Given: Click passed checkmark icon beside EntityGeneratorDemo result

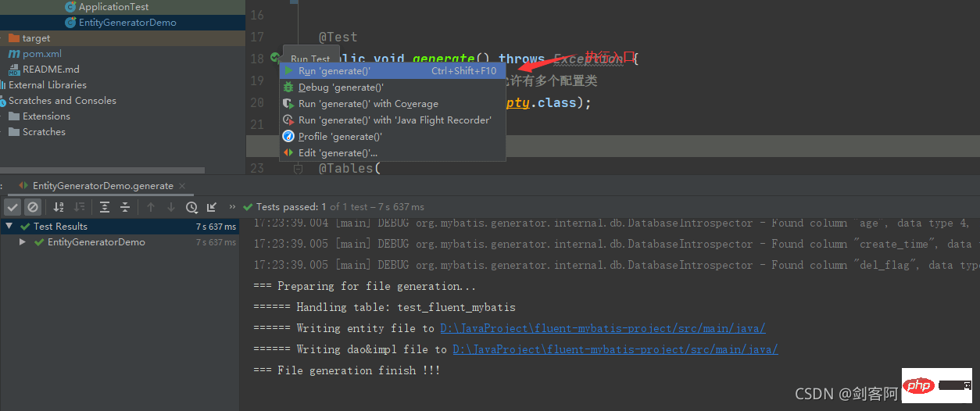Looking at the screenshot, I should [39, 242].
